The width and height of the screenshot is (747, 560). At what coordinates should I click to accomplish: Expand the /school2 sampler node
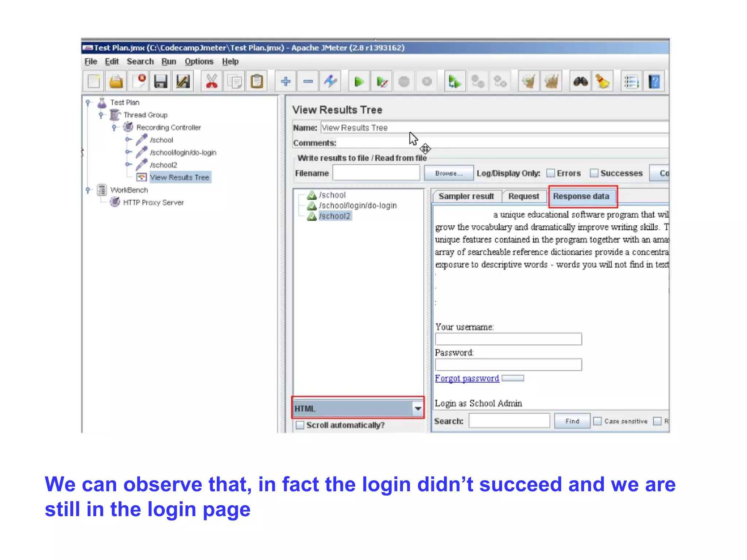[128, 164]
